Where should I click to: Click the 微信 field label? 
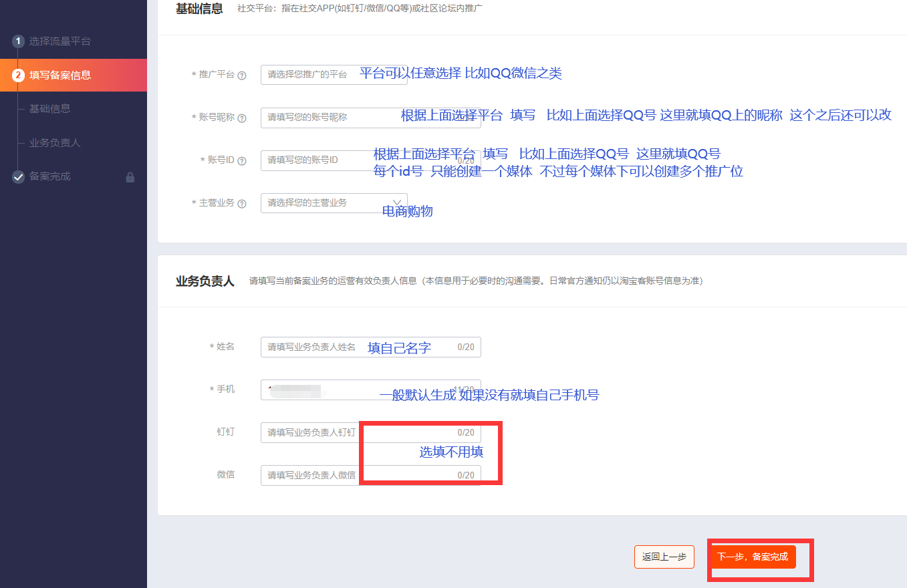[226, 474]
